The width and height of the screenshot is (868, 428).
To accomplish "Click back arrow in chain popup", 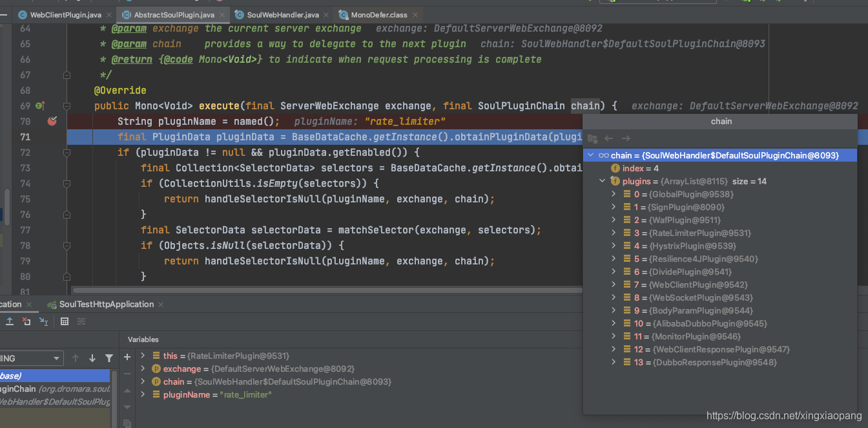I will (608, 138).
